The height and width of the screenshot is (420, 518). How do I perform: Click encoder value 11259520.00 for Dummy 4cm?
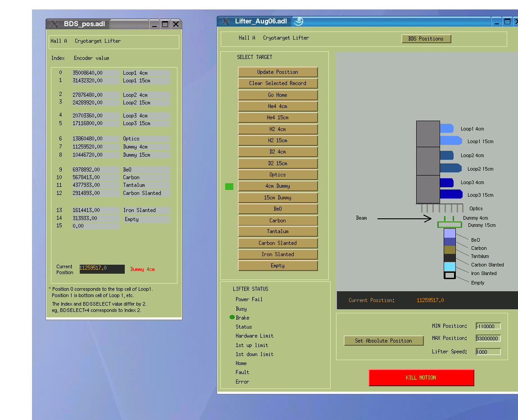click(95, 147)
